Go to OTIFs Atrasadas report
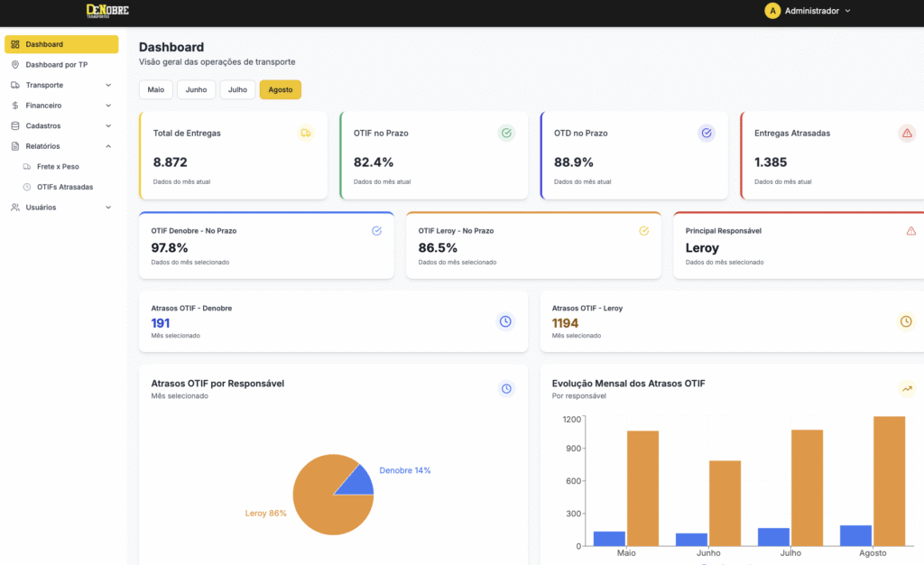The height and width of the screenshot is (565, 924). pos(64,187)
